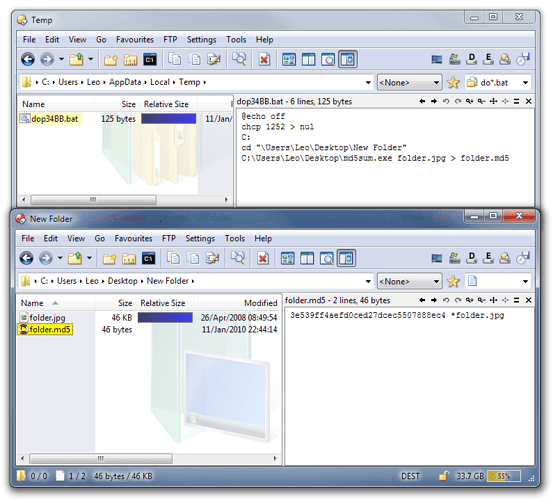Open drive D icon in Temp toolbar
552x500 pixels.
point(471,59)
